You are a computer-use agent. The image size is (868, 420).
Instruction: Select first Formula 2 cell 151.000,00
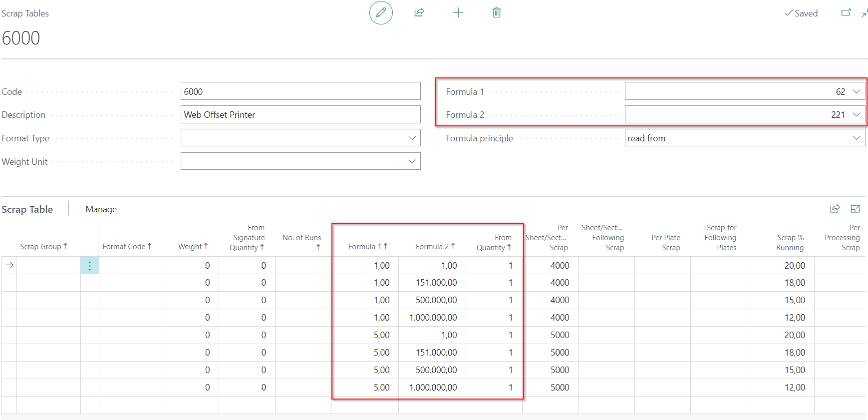[x=432, y=283]
